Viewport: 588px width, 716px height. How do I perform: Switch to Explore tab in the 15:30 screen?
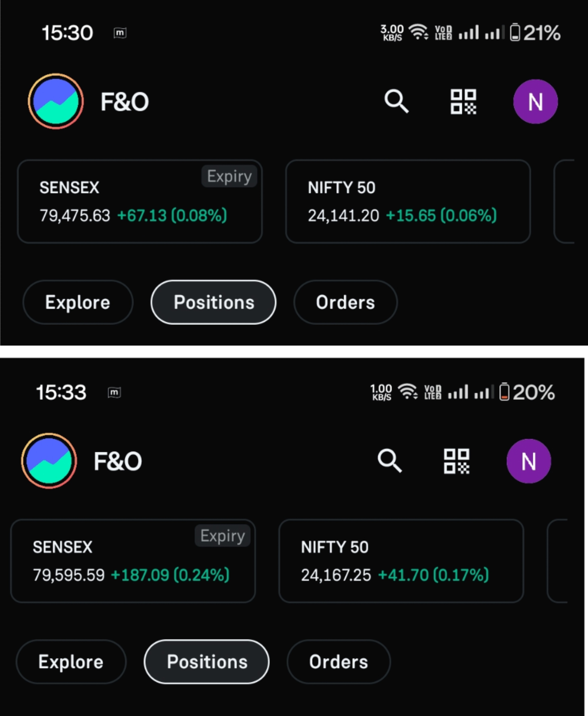click(x=78, y=302)
